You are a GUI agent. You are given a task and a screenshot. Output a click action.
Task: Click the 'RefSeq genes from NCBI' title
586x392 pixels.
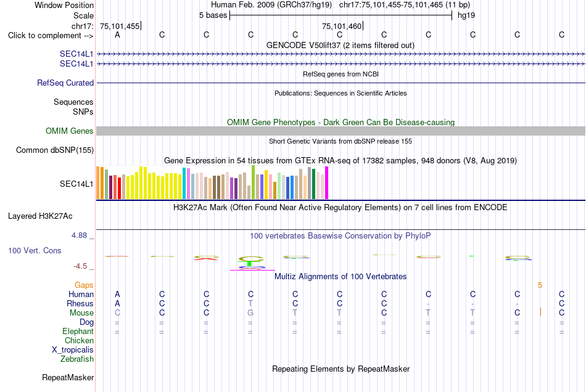(x=341, y=74)
